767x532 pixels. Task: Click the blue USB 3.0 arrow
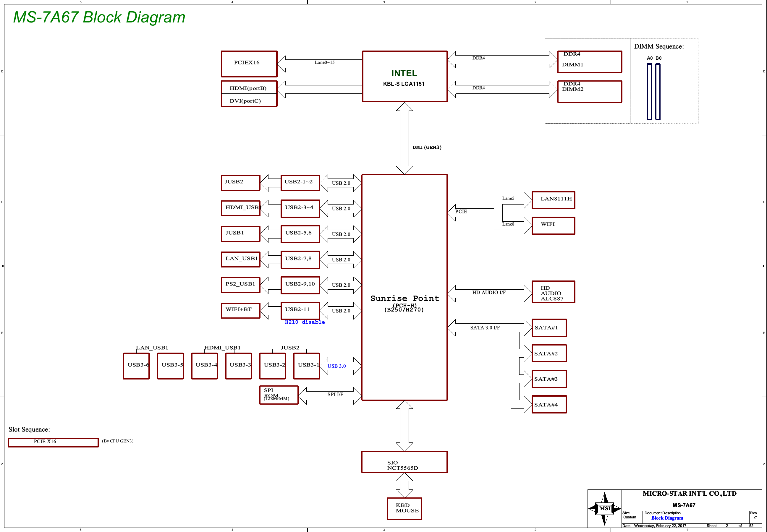[341, 366]
